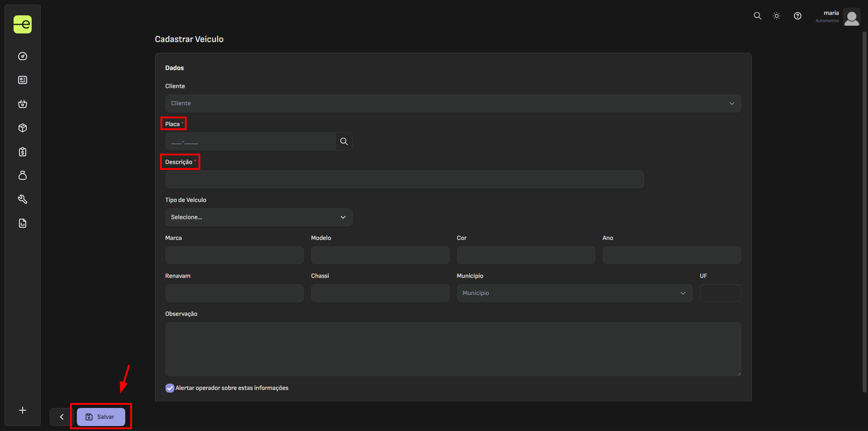Focus the Placa input field
The image size is (868, 431).
point(250,141)
